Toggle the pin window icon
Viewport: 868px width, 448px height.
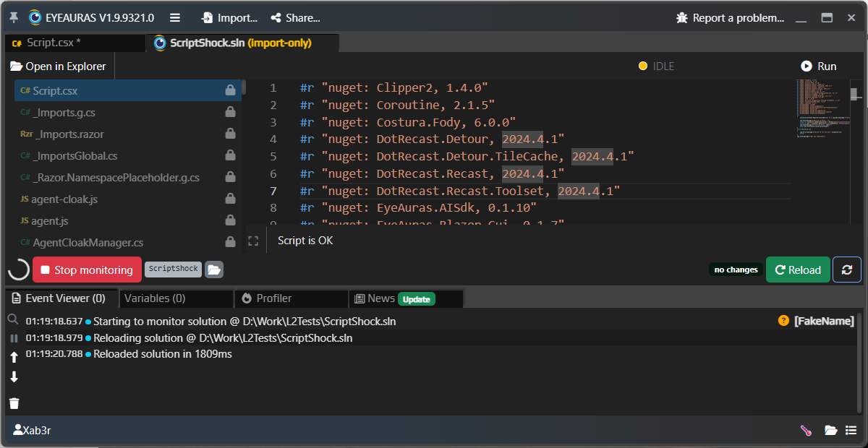pos(14,17)
